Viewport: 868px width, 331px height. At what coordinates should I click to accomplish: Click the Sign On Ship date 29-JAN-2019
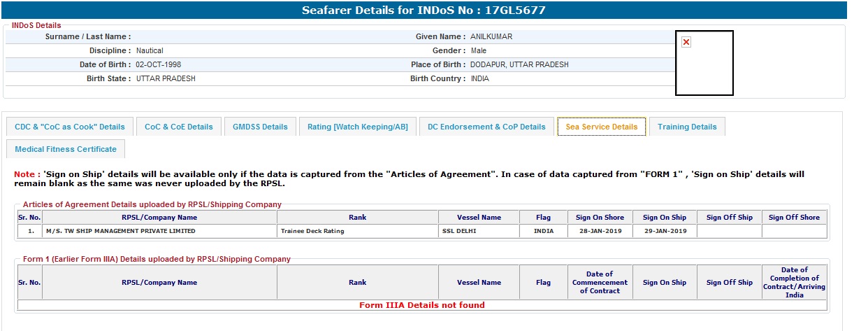click(665, 231)
